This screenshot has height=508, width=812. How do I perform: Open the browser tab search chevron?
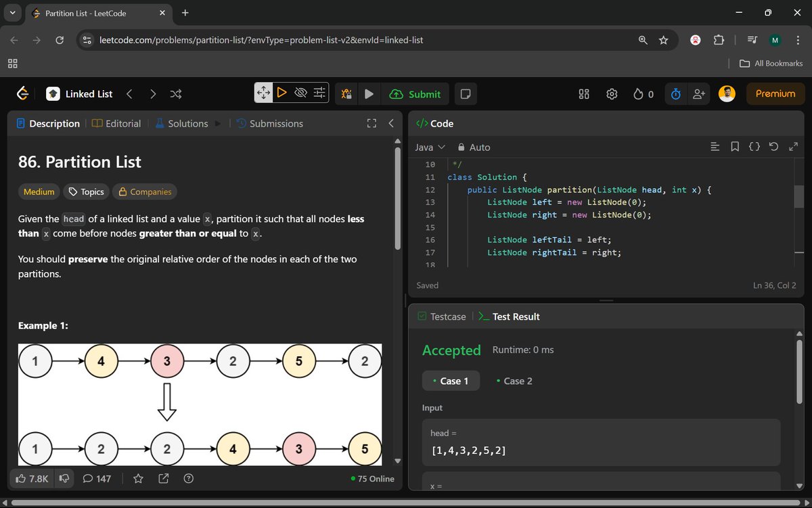point(12,13)
